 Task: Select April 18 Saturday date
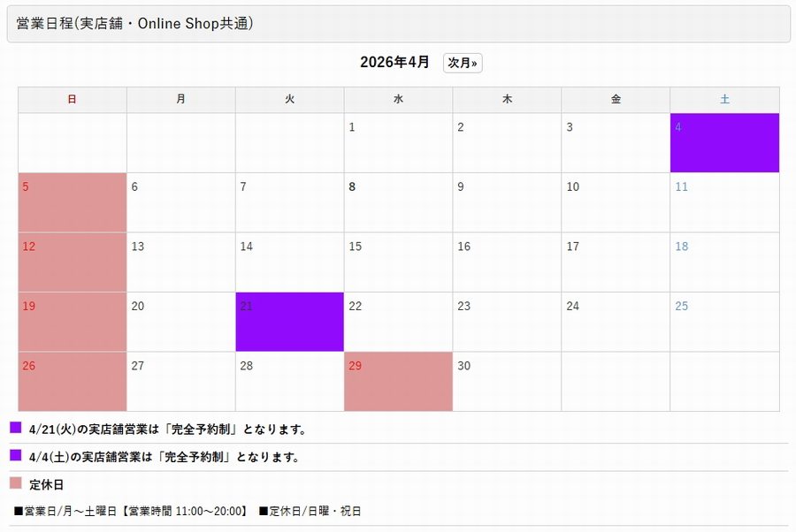[724, 261]
